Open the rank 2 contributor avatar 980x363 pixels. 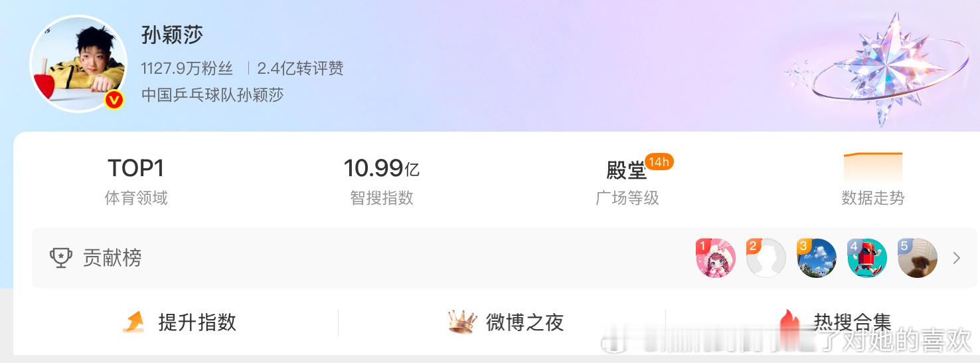coord(766,258)
